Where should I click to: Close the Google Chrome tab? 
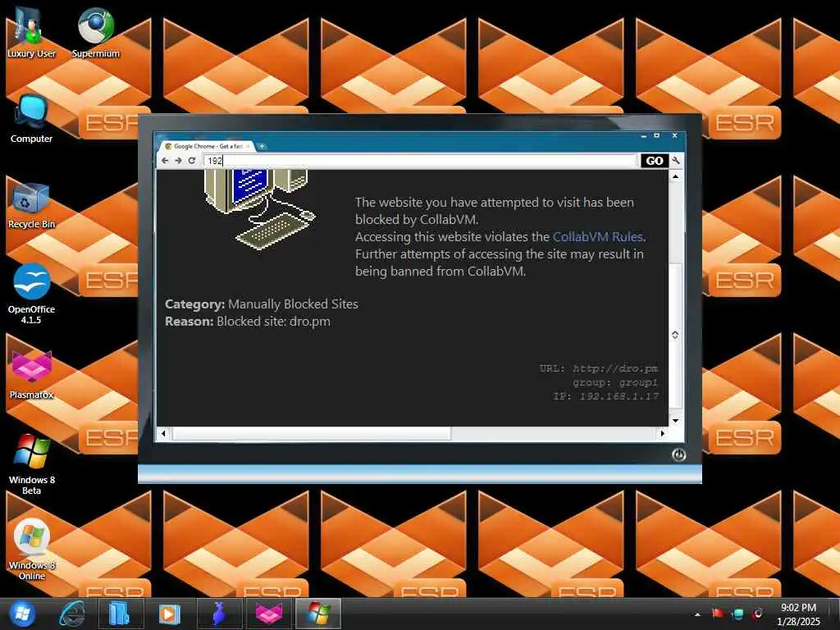(x=248, y=146)
